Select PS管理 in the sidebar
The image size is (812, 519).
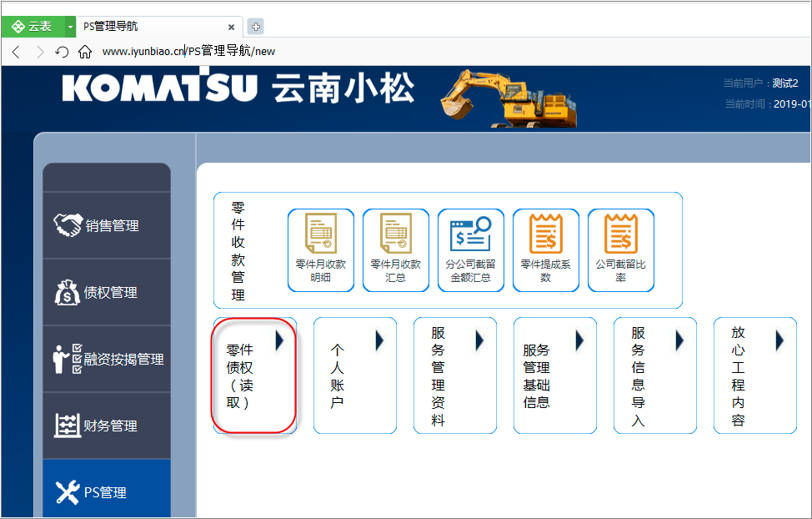click(107, 488)
